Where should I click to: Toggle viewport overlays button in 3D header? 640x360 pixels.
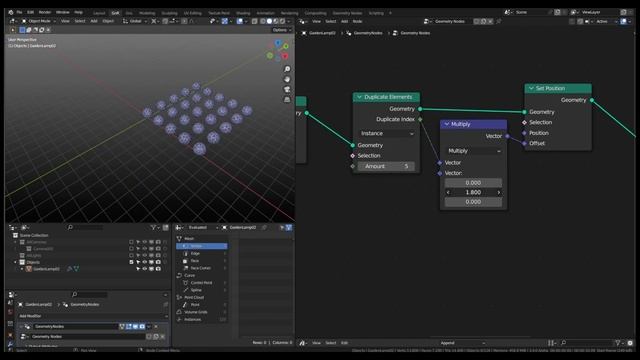click(x=240, y=21)
